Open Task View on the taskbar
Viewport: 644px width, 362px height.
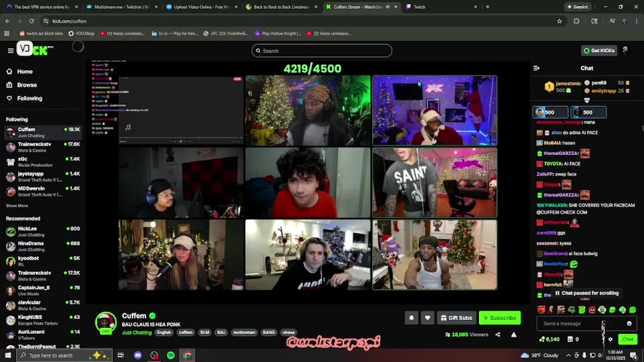[x=121, y=355]
